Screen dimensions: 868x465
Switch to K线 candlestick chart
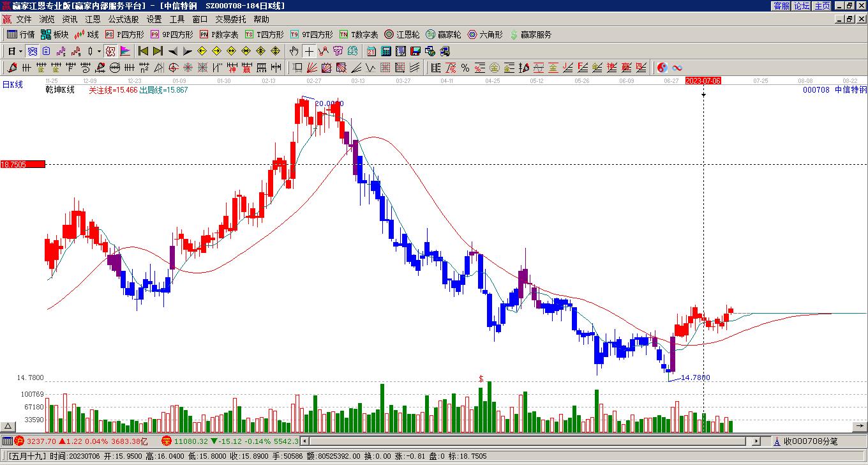coord(87,34)
